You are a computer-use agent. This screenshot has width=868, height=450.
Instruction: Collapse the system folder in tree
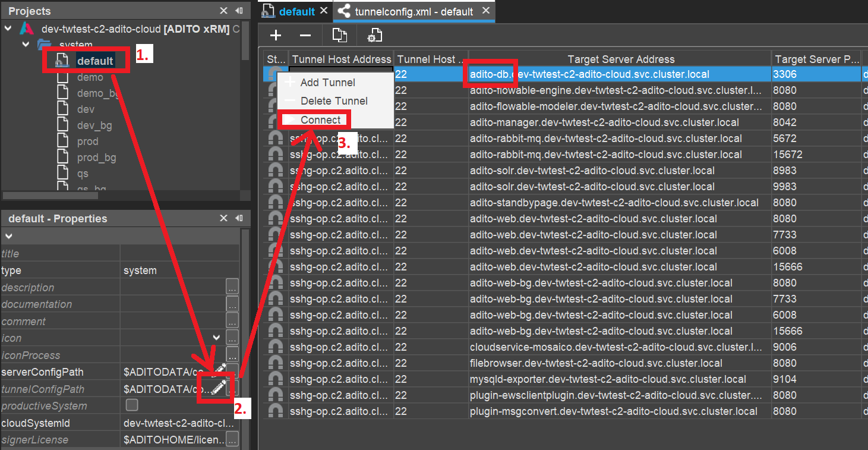26,45
